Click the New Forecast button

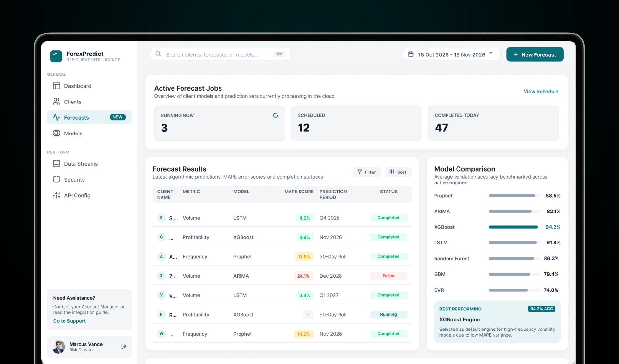(535, 54)
